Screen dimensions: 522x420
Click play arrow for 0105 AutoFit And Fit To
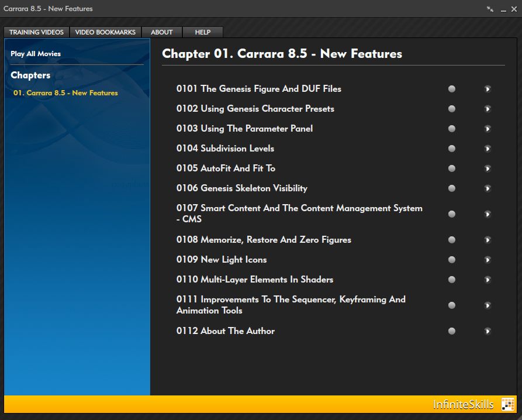coord(488,168)
